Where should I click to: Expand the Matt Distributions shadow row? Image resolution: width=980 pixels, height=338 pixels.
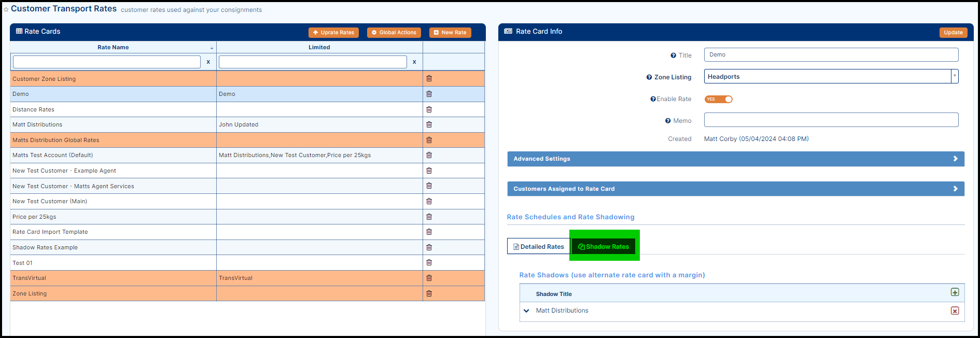point(526,311)
